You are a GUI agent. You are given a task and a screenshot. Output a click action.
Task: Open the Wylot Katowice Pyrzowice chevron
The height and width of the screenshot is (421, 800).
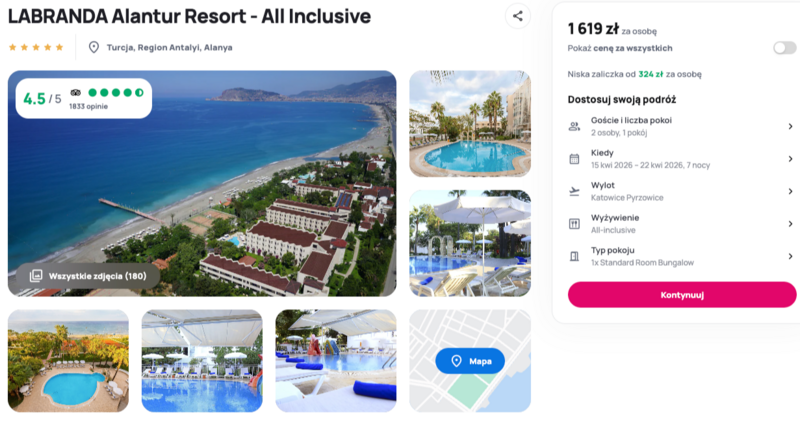(790, 191)
